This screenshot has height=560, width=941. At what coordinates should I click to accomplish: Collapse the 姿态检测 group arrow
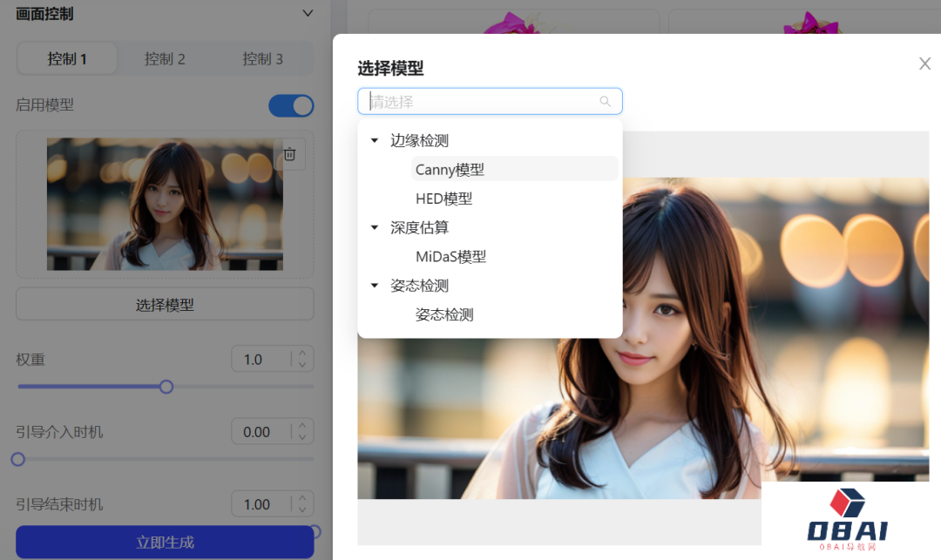click(375, 286)
